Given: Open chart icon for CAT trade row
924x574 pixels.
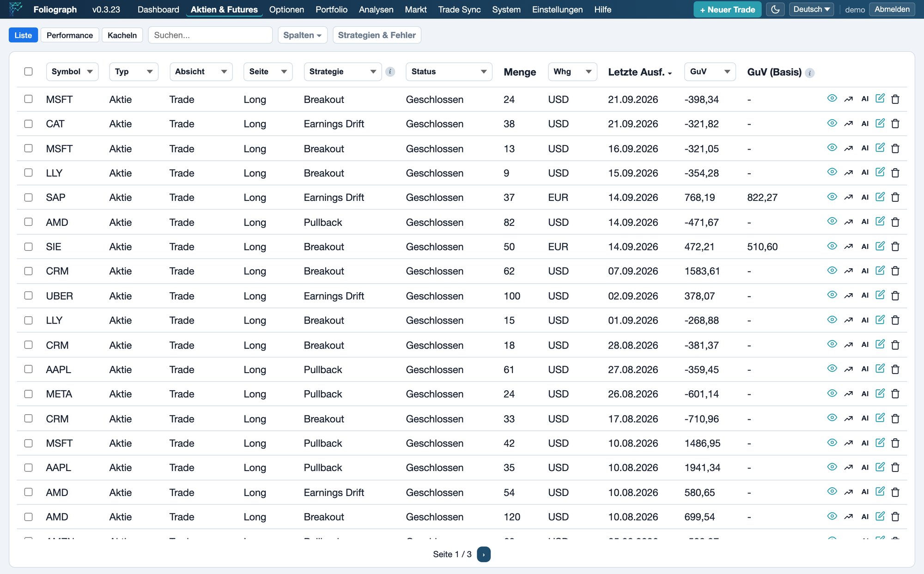Looking at the screenshot, I should pyautogui.click(x=848, y=124).
